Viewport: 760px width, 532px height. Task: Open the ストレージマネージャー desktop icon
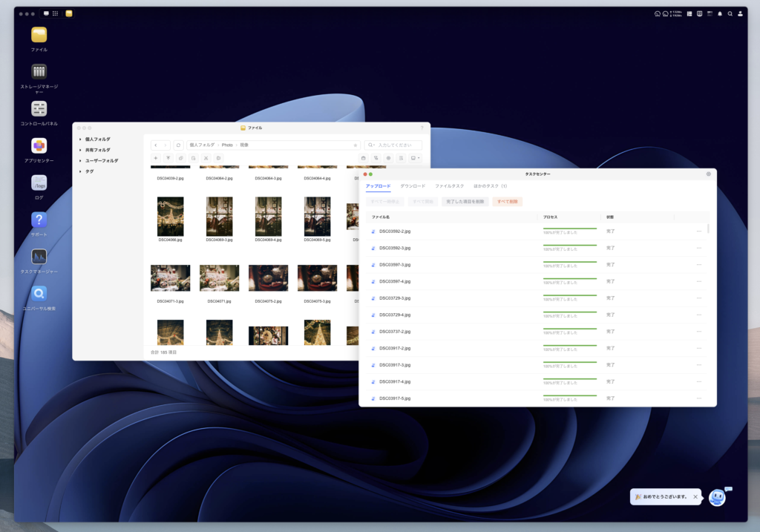coord(39,72)
